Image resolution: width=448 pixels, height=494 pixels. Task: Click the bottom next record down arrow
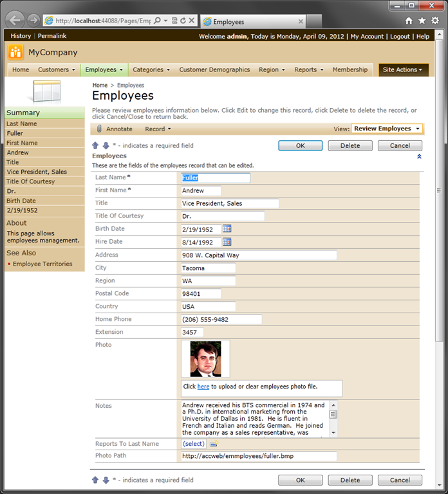pos(106,480)
